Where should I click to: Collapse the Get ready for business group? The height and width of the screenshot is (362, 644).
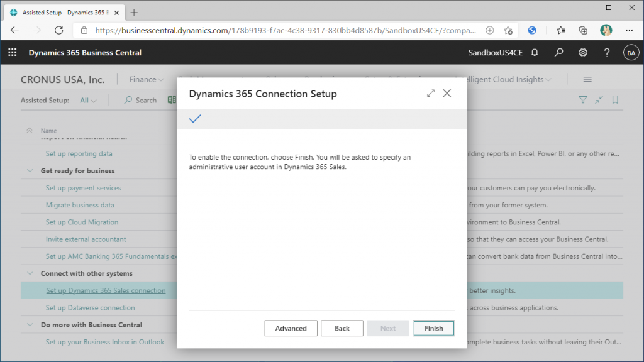coord(30,171)
